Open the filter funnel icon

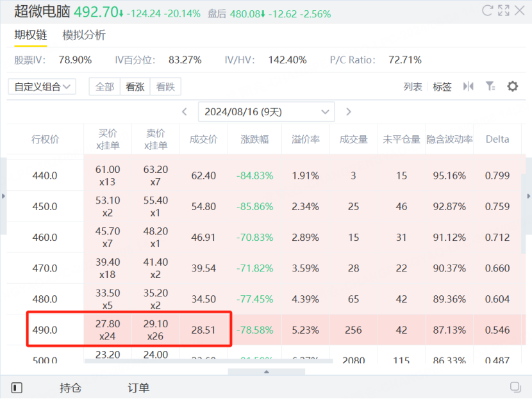(490, 86)
